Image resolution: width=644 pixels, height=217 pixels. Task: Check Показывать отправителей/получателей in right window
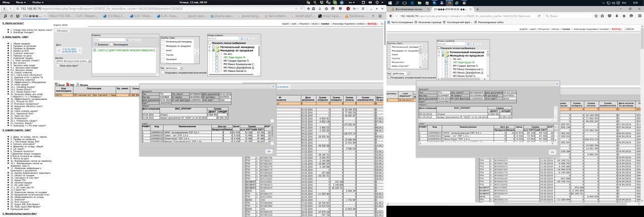[389, 77]
